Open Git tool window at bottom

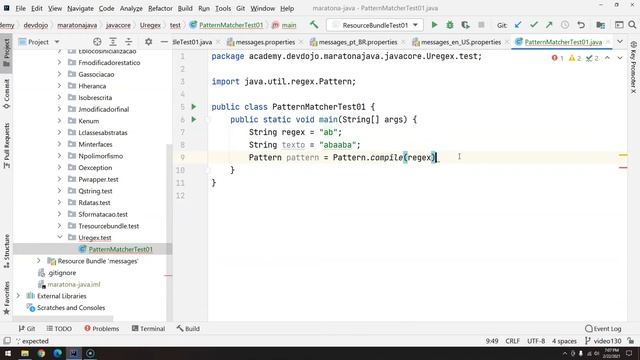click(27, 329)
